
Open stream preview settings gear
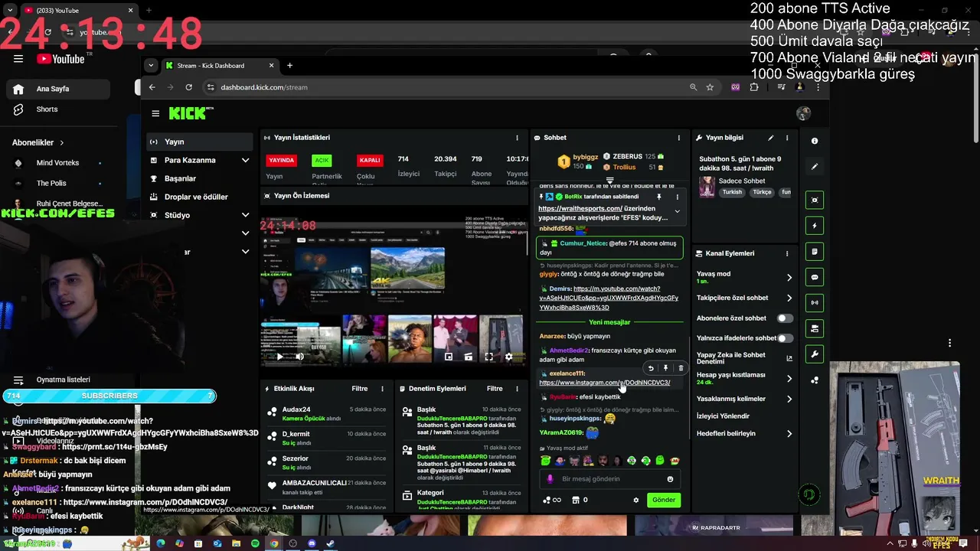click(x=509, y=357)
